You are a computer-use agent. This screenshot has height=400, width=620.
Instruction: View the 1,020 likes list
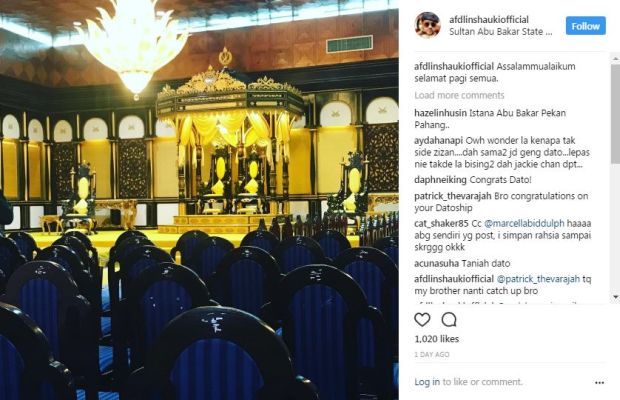[x=437, y=339]
